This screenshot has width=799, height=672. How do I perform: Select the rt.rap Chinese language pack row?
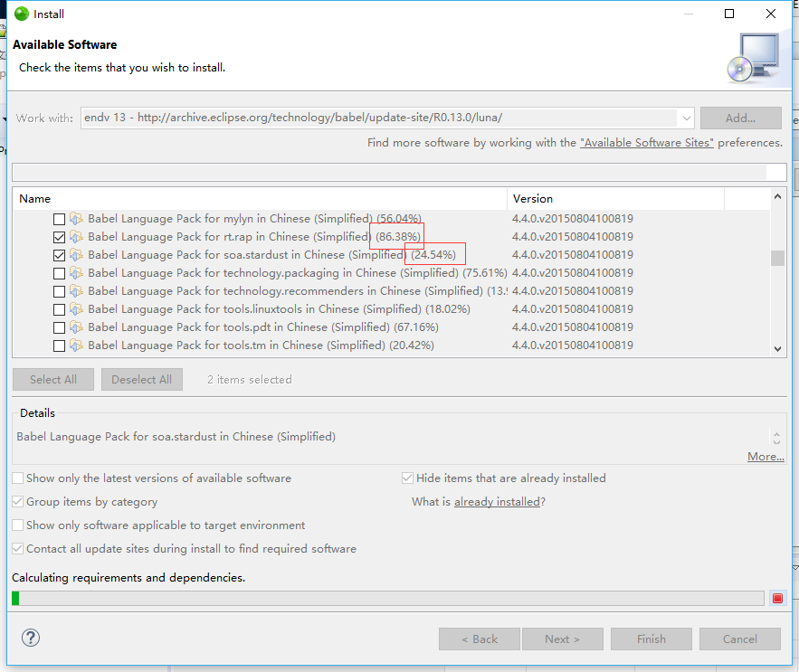point(392,237)
